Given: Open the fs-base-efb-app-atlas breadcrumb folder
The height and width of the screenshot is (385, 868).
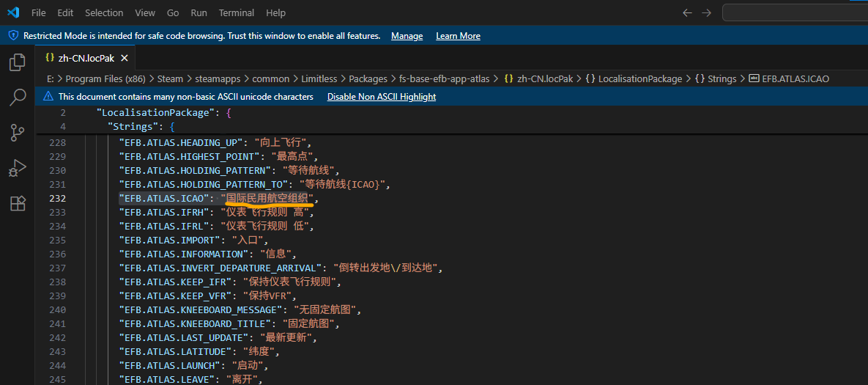Looking at the screenshot, I should 445,78.
